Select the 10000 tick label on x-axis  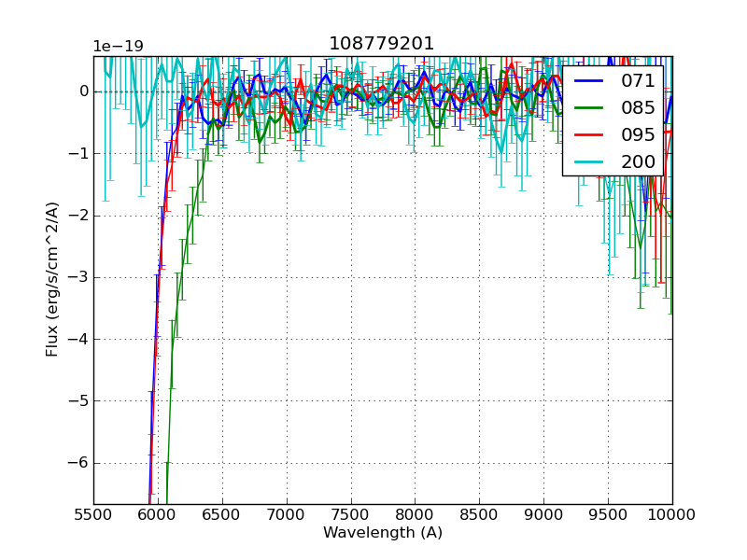click(673, 512)
